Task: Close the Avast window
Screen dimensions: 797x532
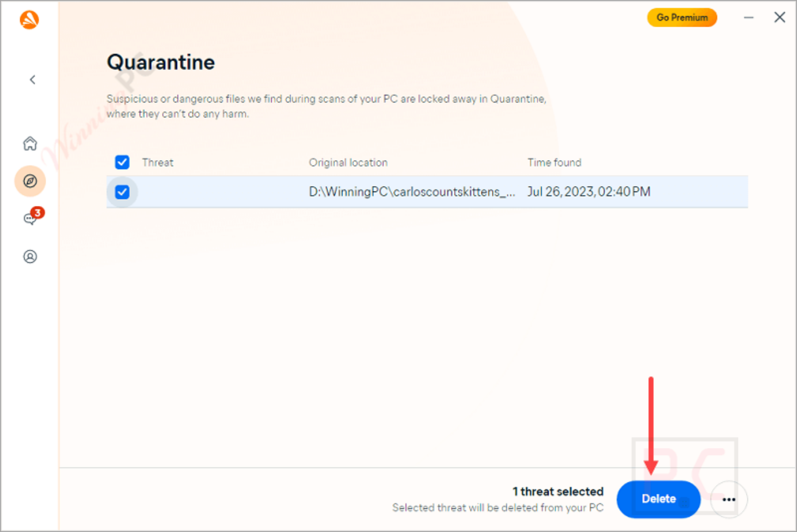Action: (x=779, y=17)
